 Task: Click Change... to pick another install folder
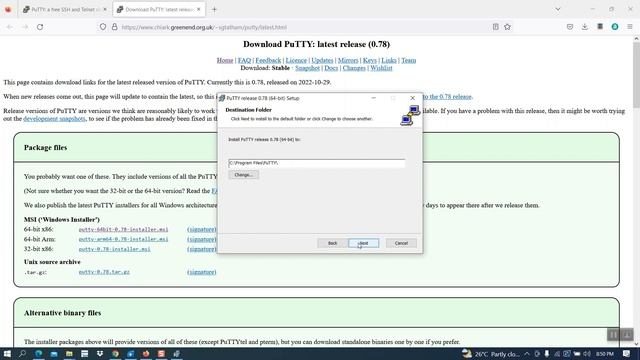(244, 175)
